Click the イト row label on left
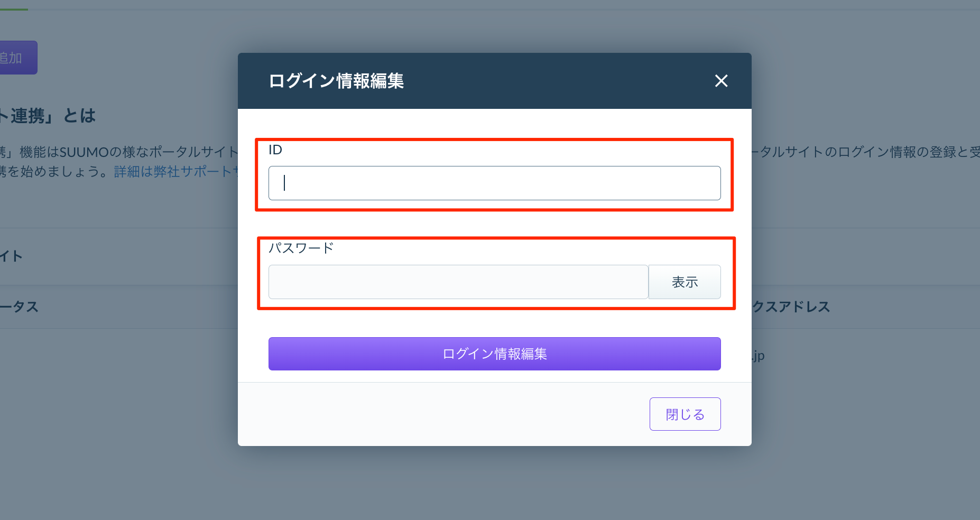 pos(11,256)
